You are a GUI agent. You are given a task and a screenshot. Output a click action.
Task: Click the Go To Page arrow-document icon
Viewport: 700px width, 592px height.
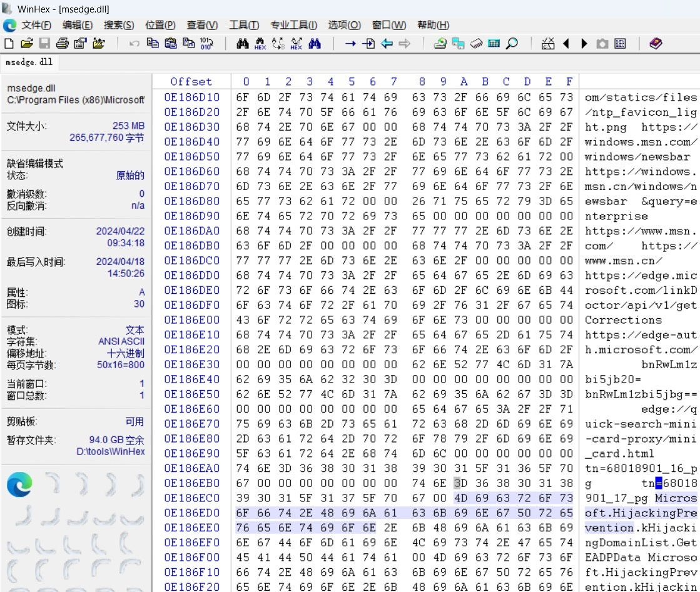click(x=368, y=44)
